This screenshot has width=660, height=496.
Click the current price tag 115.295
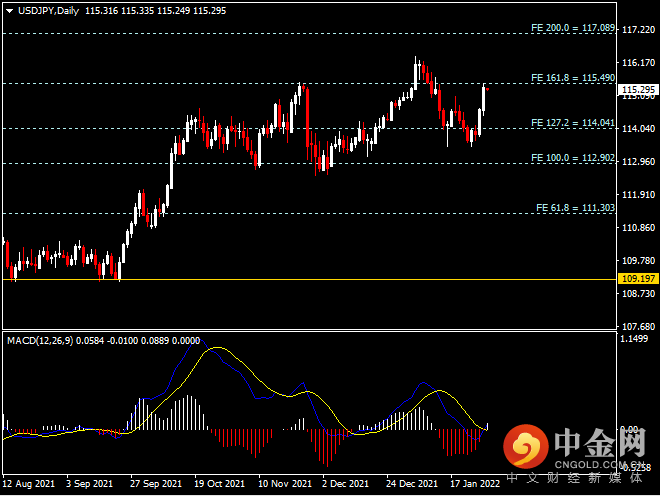(638, 89)
